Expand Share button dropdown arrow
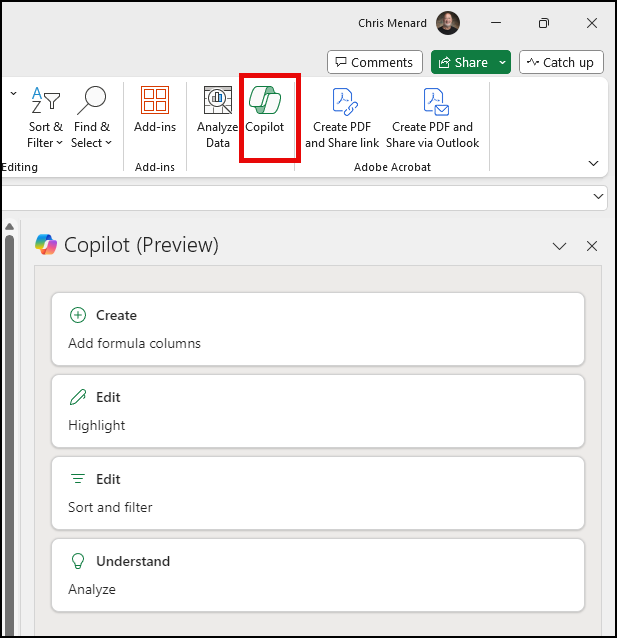 pos(503,62)
